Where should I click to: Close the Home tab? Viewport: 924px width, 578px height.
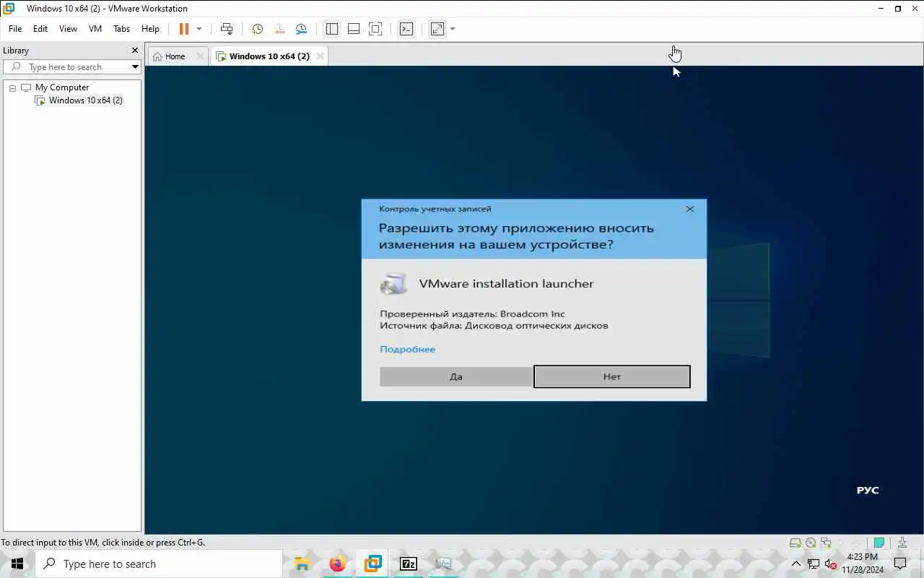tap(201, 56)
